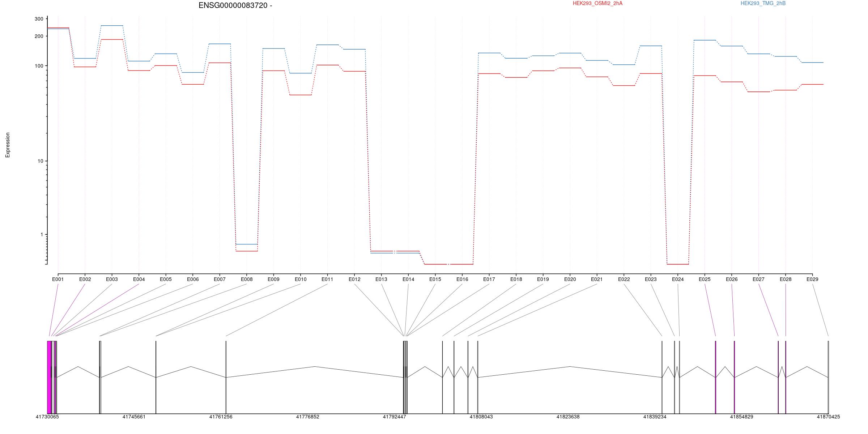The width and height of the screenshot is (868, 434).
Task: Click exon label E012
Action: click(x=354, y=279)
